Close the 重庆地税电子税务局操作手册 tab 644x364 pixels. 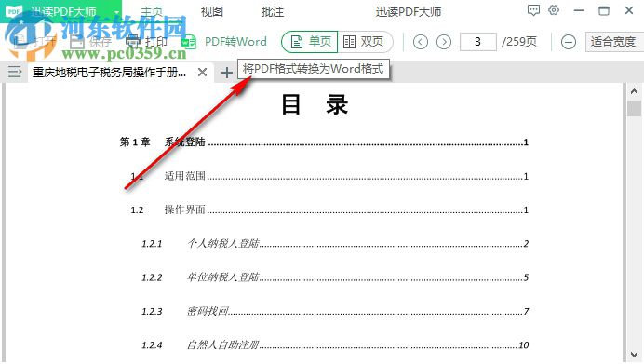(202, 73)
